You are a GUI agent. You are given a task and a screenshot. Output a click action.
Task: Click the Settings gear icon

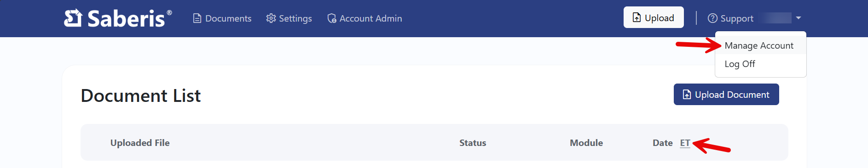click(271, 18)
